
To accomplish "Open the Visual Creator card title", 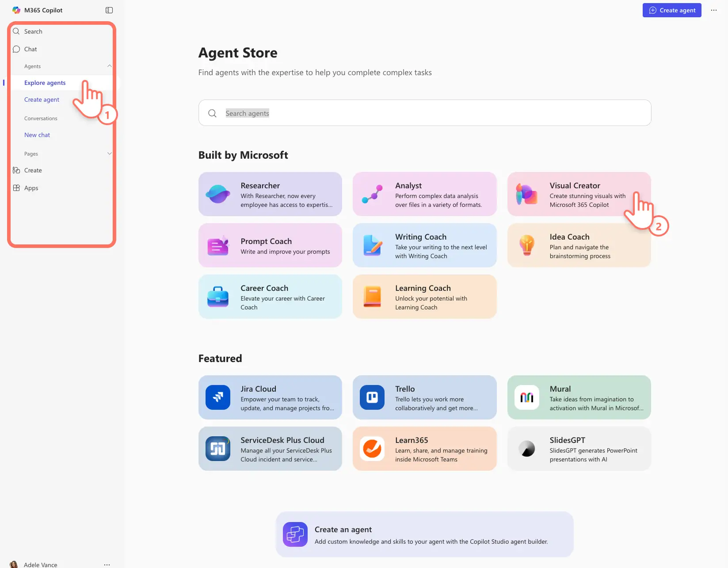I will click(575, 186).
